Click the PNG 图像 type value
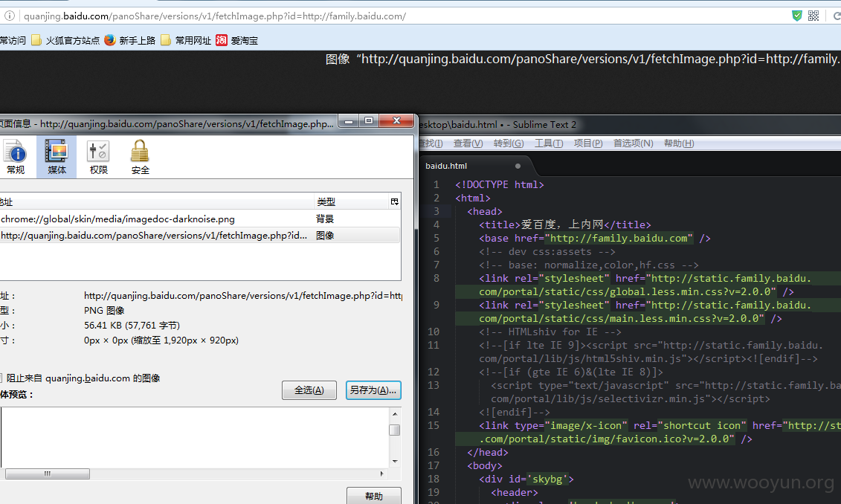 click(x=104, y=311)
